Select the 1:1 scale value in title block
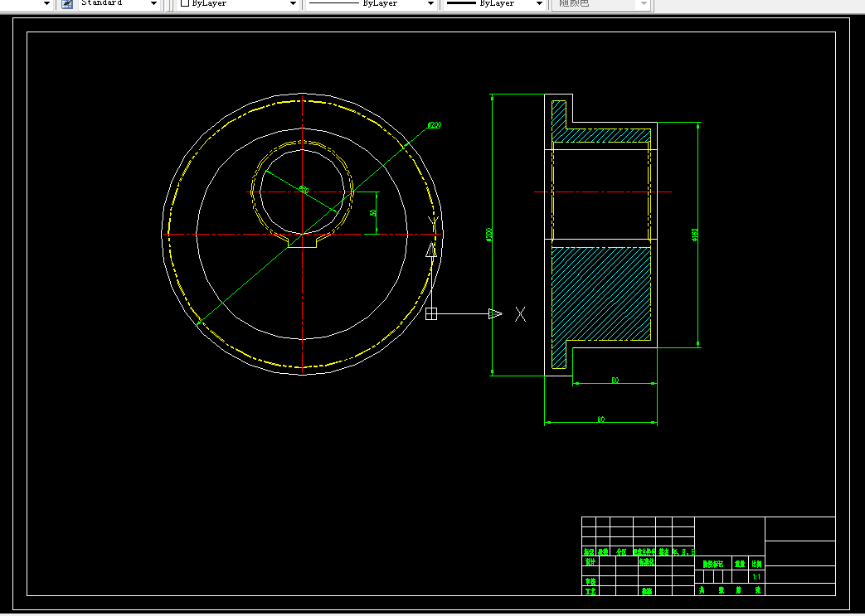 coord(756,577)
